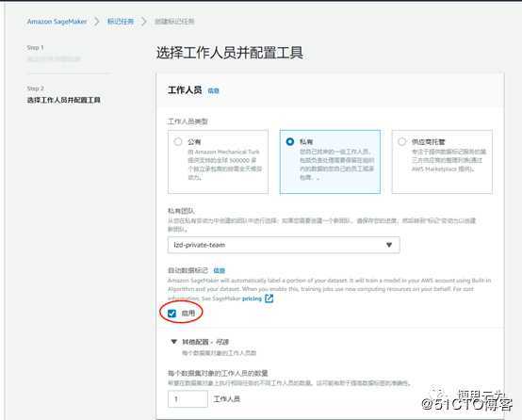The width and height of the screenshot is (522, 420).
Task: Click the Step 1 label in the sidebar
Action: [35, 48]
